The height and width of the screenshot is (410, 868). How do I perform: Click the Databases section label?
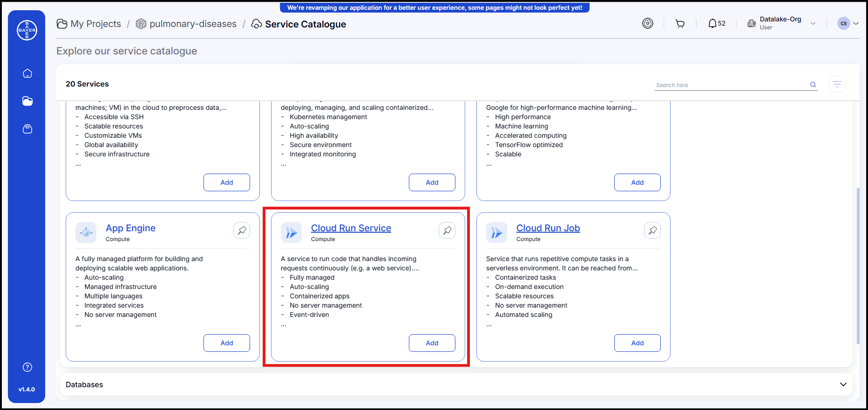84,384
